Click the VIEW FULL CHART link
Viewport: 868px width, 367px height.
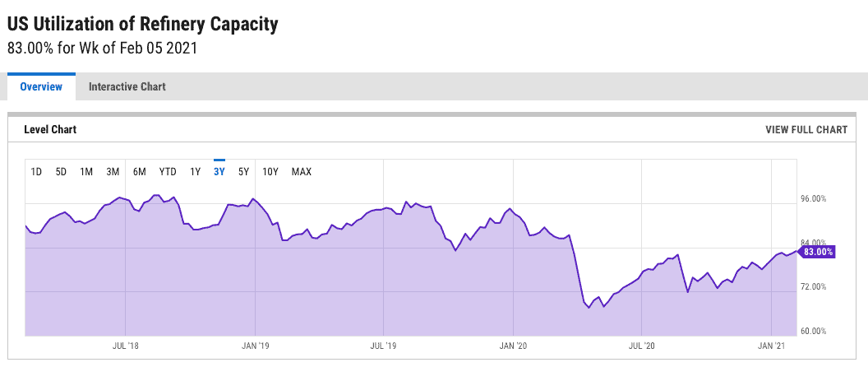[x=806, y=129]
